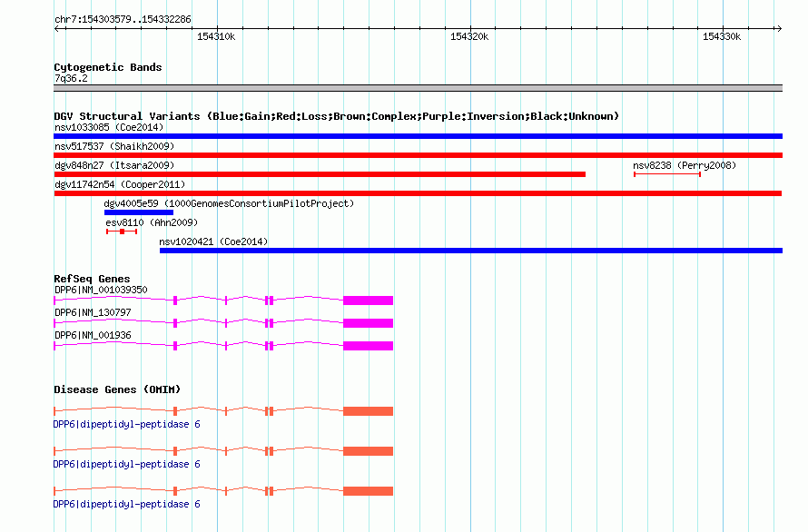Open first DPP6|dipeptidyl-peptidase 6 OMIM link
The width and height of the screenshot is (808, 532).
point(127,424)
